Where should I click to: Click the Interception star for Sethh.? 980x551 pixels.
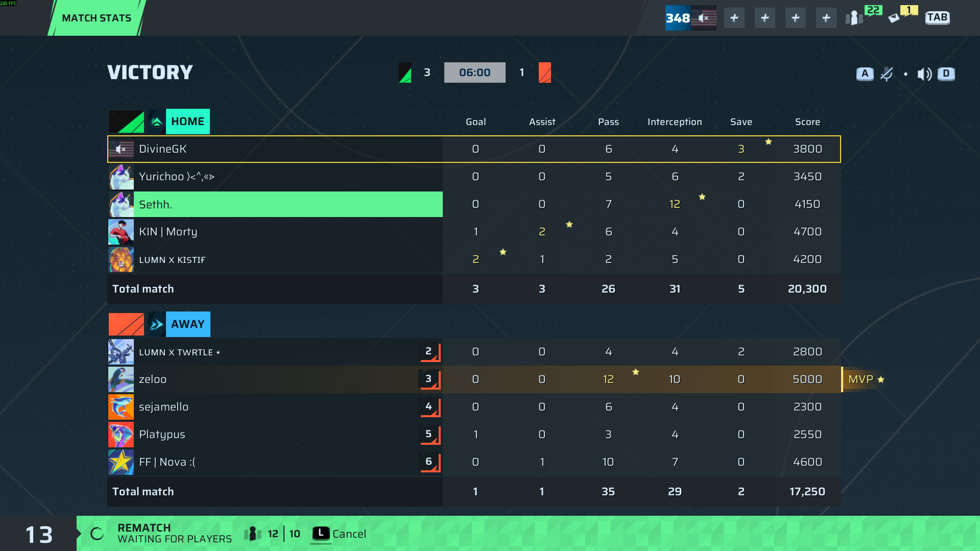pos(702,197)
